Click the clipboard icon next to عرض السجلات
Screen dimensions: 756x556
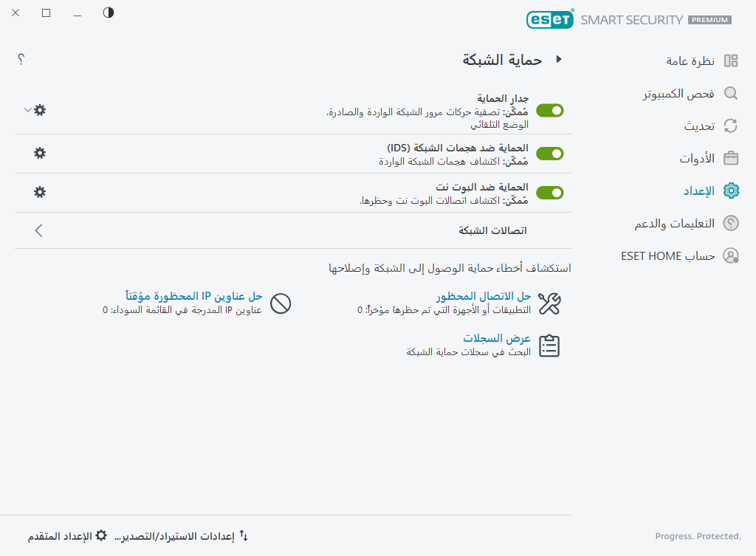coord(549,345)
